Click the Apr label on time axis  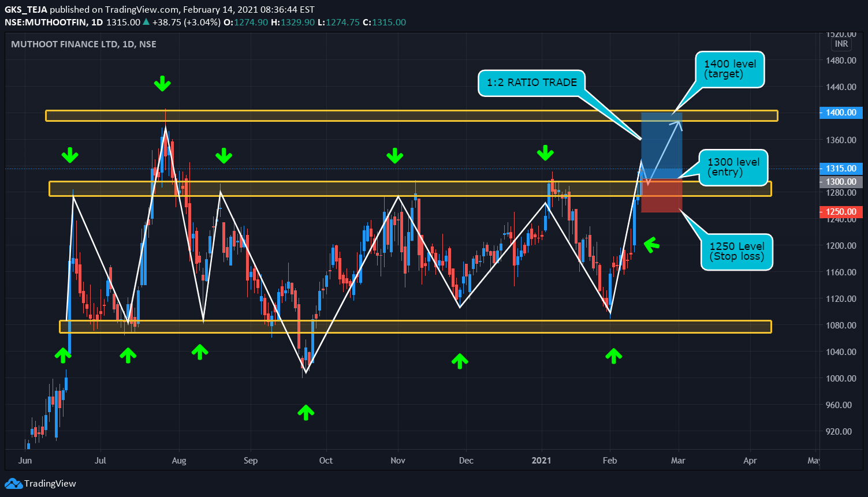[750, 461]
